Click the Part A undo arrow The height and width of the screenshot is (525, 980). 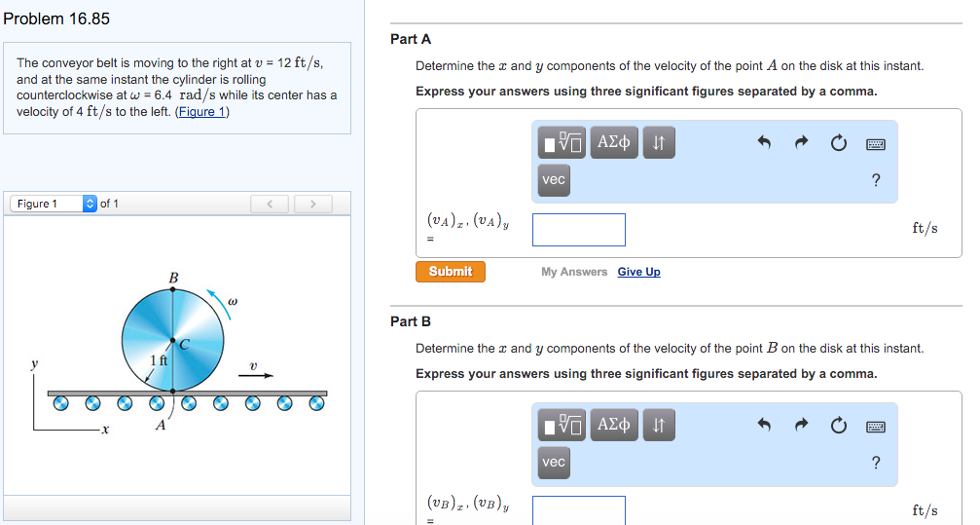(x=764, y=143)
